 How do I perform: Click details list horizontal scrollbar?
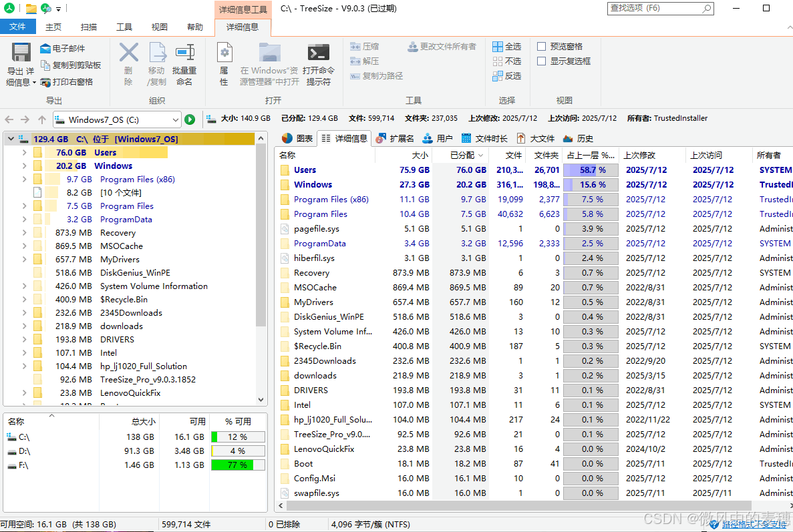point(518,506)
